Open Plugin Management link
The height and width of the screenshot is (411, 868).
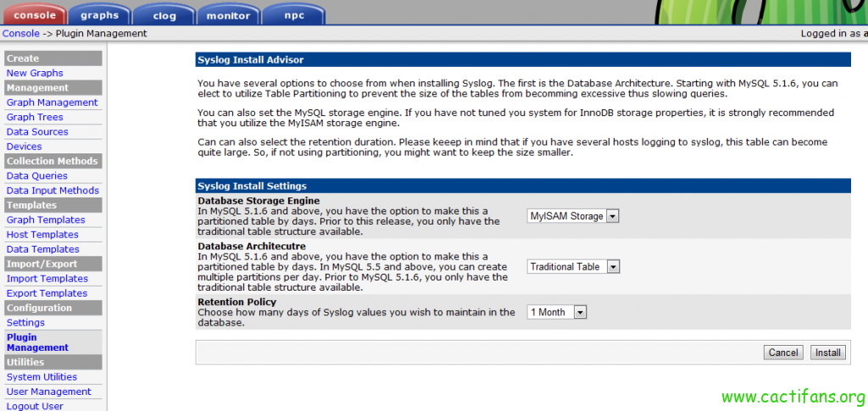37,342
